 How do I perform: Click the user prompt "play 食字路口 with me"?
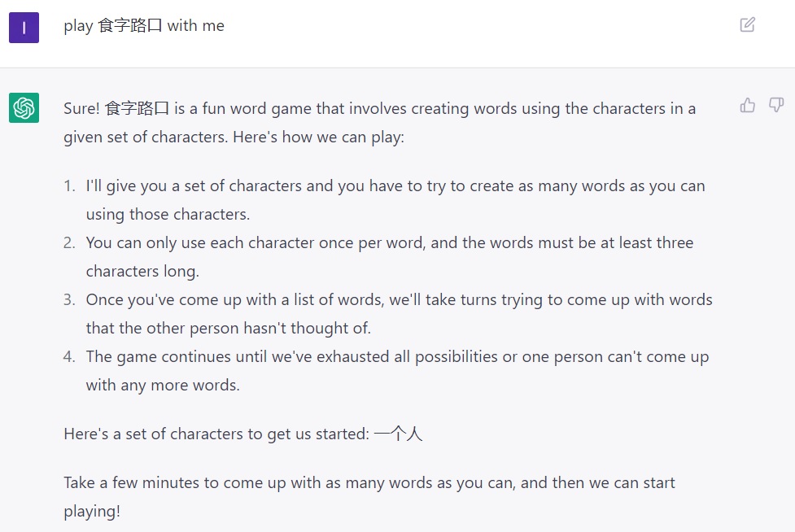[x=143, y=26]
